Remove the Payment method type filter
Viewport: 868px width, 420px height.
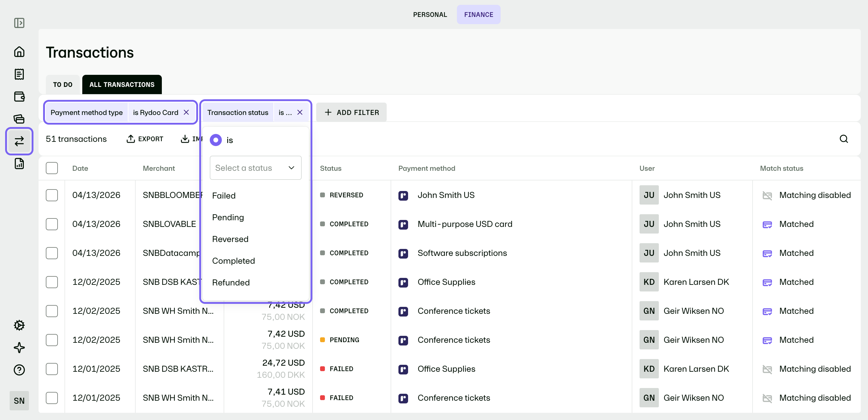click(186, 112)
